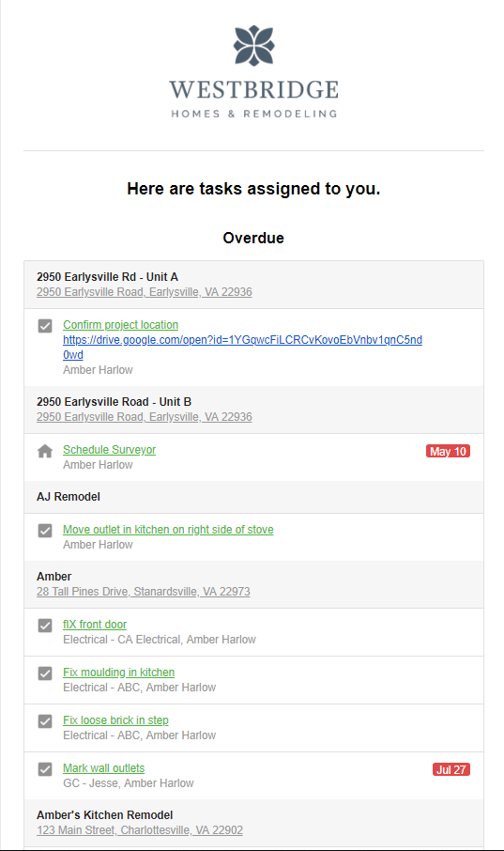Viewport: 504px width, 851px height.
Task: Open the Google Drive URL link
Action: [242, 348]
